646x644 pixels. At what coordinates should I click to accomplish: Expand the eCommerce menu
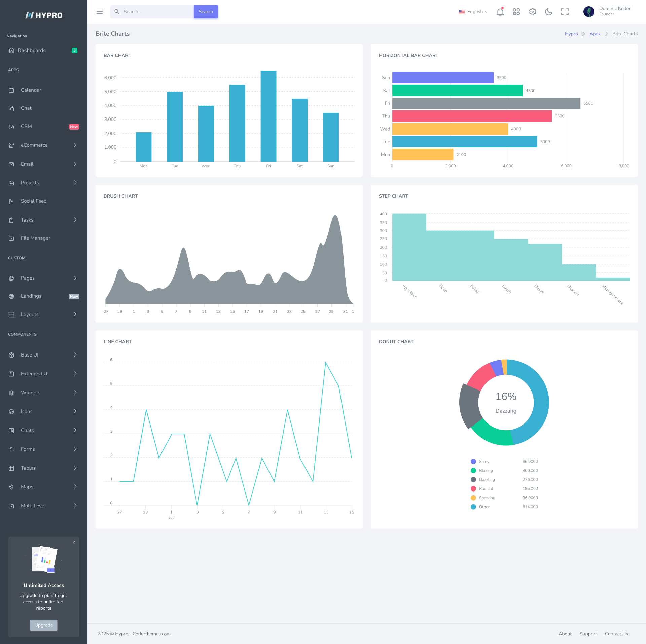point(34,145)
